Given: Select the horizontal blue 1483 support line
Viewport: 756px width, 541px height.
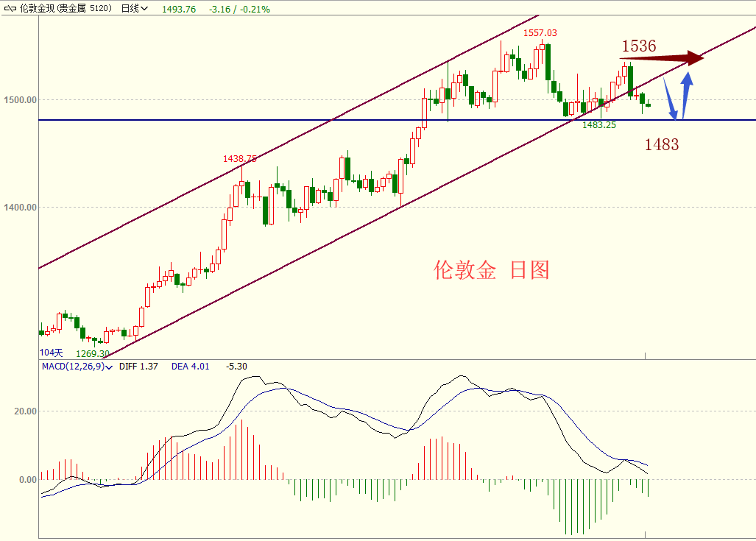Looking at the screenshot, I should pos(398,119).
